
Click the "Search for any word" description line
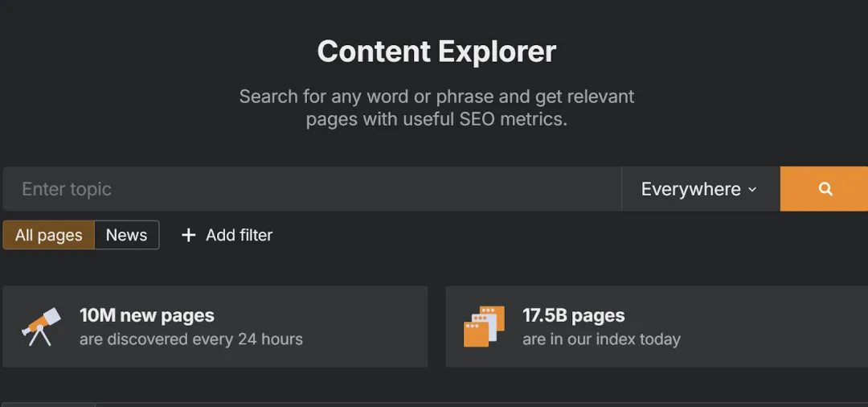click(436, 97)
